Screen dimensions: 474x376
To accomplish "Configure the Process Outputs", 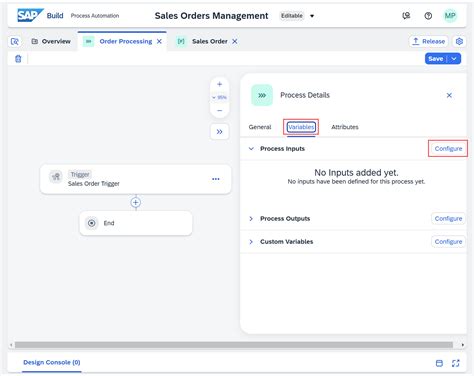I will pos(448,219).
